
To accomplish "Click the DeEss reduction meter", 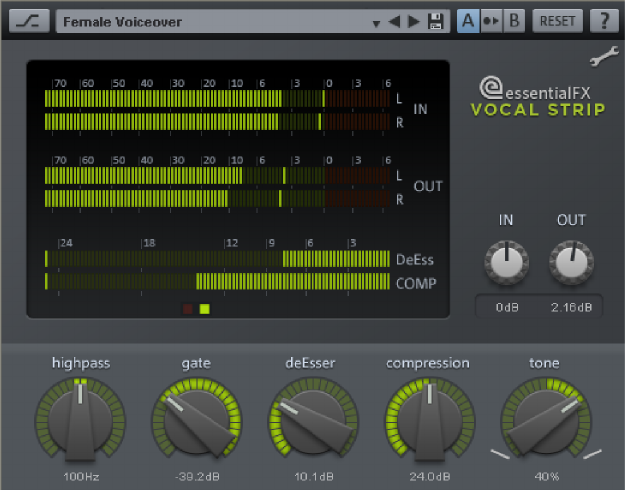I will point(217,259).
